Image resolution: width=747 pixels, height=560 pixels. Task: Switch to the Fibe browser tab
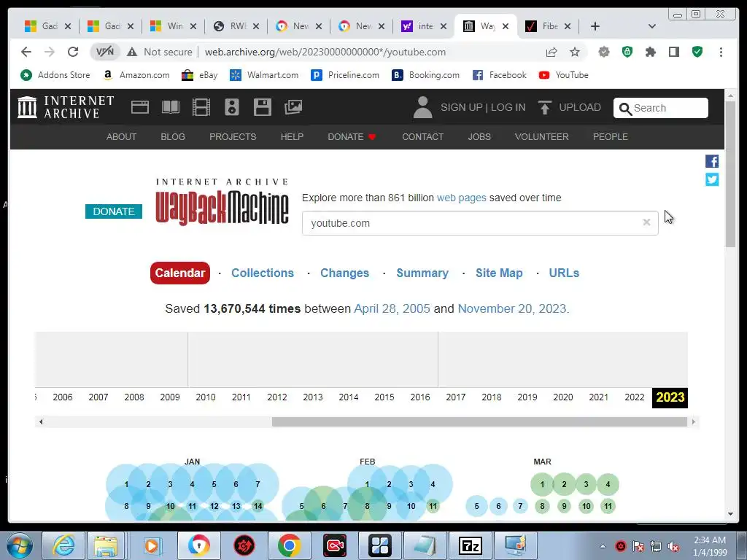548,26
